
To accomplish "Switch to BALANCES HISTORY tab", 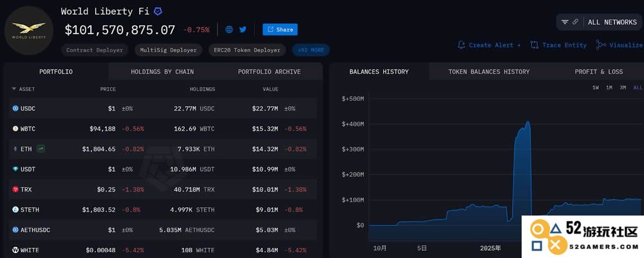I will (379, 72).
